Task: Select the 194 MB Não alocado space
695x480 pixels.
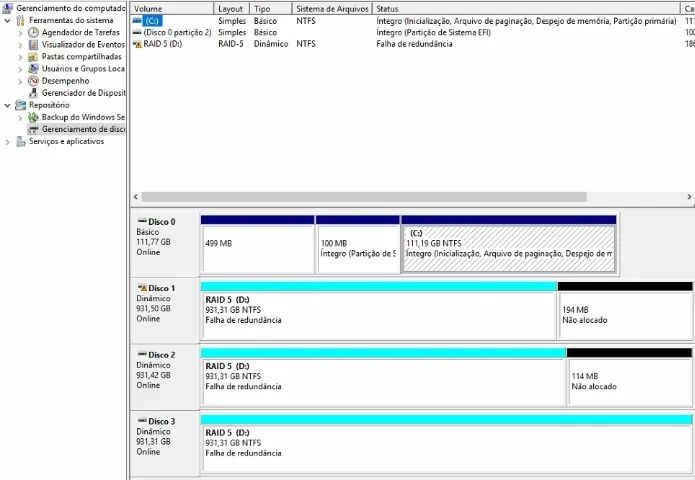Action: pyautogui.click(x=625, y=311)
